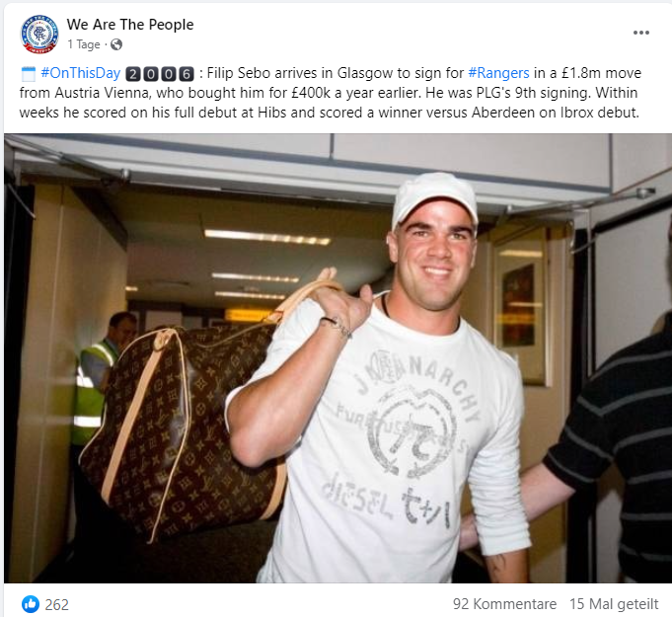Click the 2006 year digit emojis
This screenshot has width=672, height=617.
160,74
